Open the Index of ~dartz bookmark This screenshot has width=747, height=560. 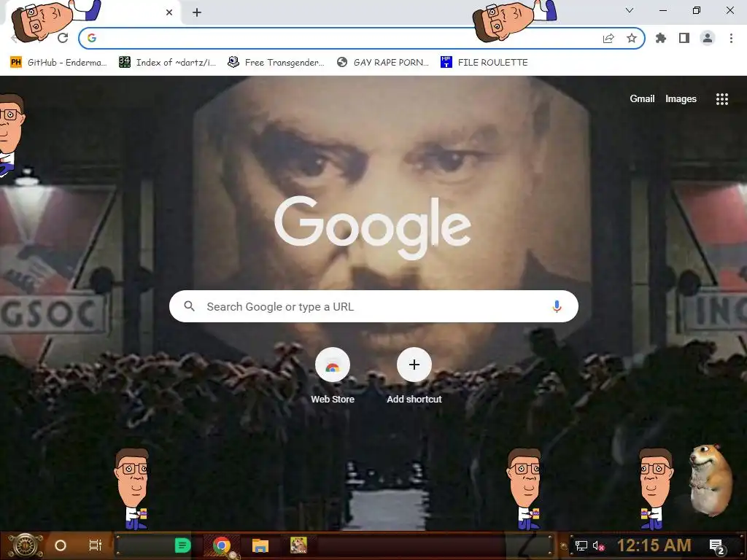(x=168, y=63)
